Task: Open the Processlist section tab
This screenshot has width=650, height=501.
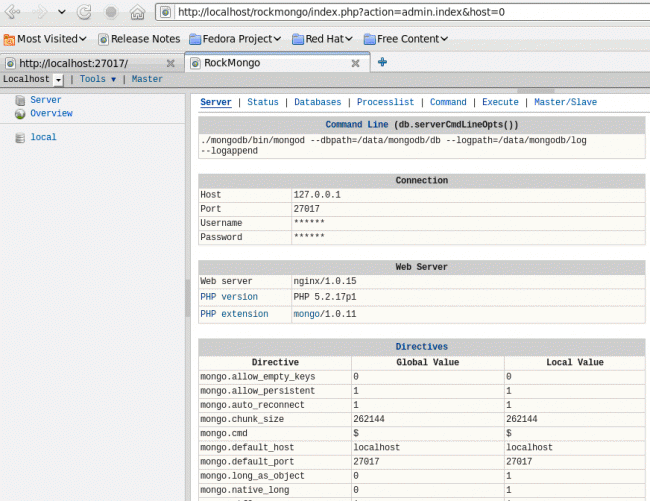Action: tap(386, 102)
